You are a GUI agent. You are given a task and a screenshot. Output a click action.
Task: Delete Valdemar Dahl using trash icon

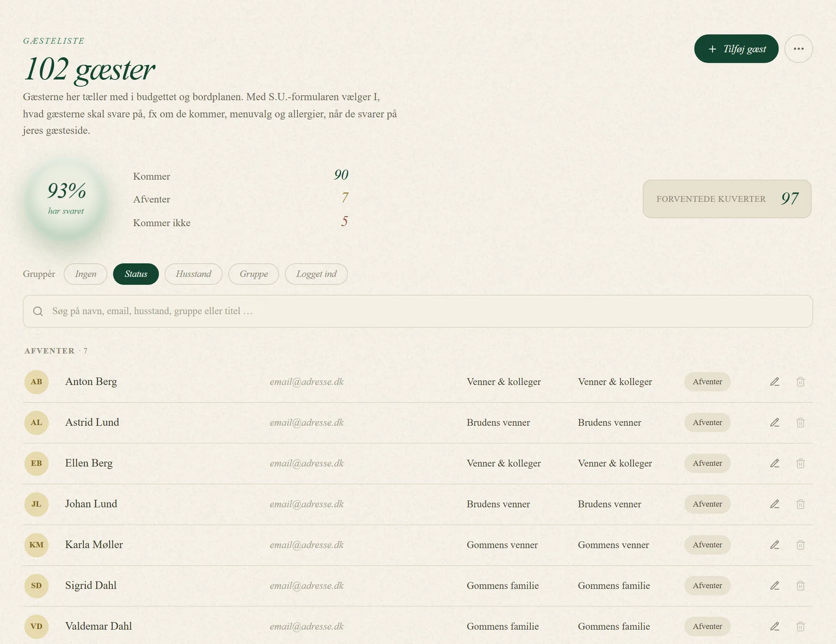800,626
